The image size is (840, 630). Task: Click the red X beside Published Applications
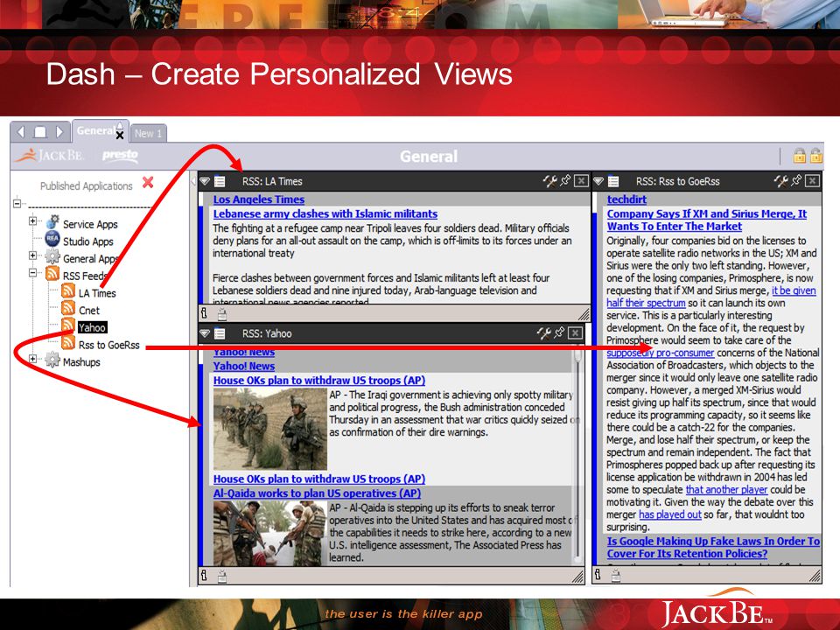pos(148,183)
